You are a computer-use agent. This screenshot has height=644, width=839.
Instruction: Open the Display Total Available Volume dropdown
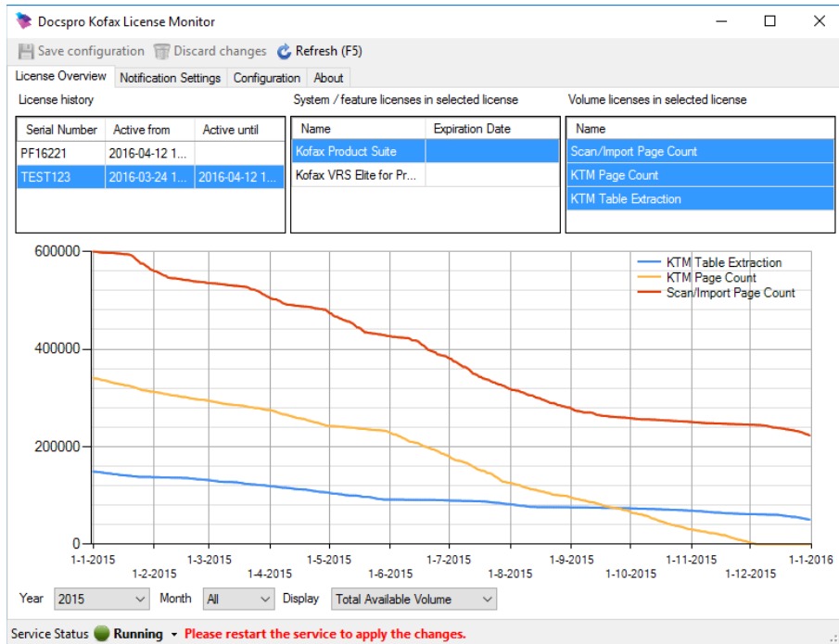pyautogui.click(x=413, y=600)
